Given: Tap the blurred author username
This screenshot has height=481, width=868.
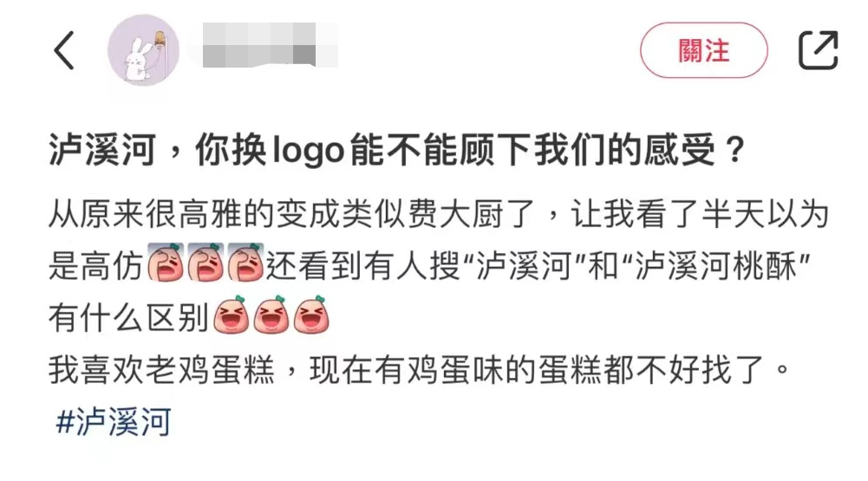Looking at the screenshot, I should [271, 45].
